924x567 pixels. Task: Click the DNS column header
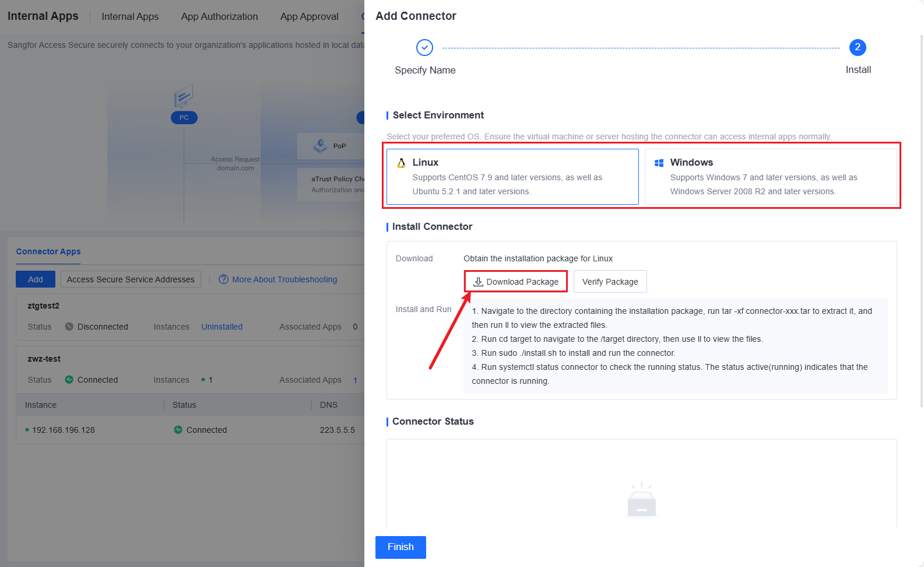329,405
